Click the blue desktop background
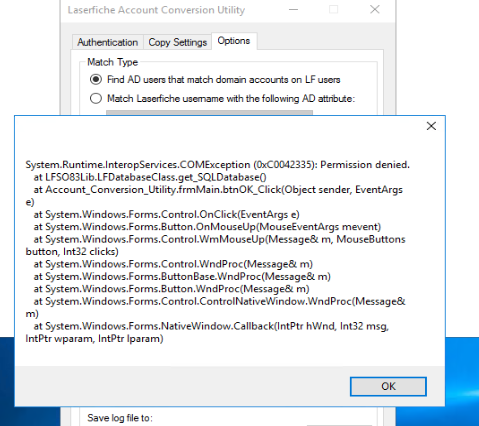Screen dimensions: 479x426 coord(462,381)
